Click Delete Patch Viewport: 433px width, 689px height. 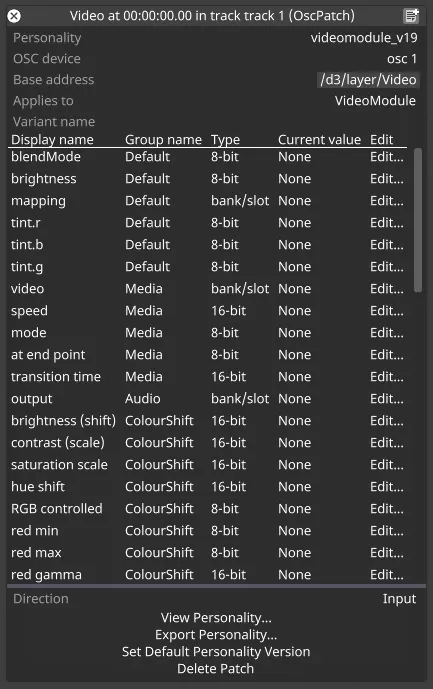[x=215, y=669]
